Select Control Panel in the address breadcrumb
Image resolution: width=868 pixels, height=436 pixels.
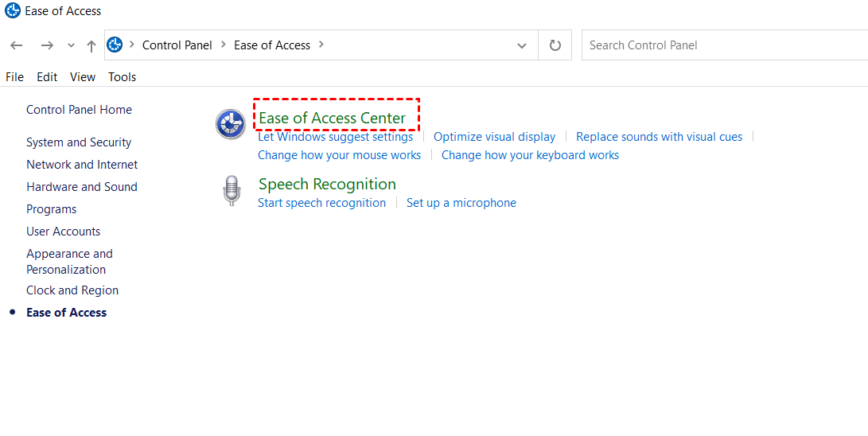point(177,45)
